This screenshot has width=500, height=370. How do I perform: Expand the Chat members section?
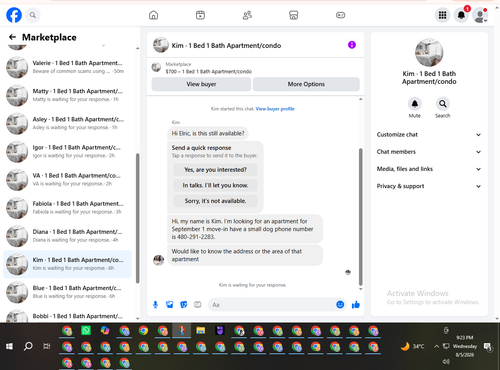[x=429, y=152]
